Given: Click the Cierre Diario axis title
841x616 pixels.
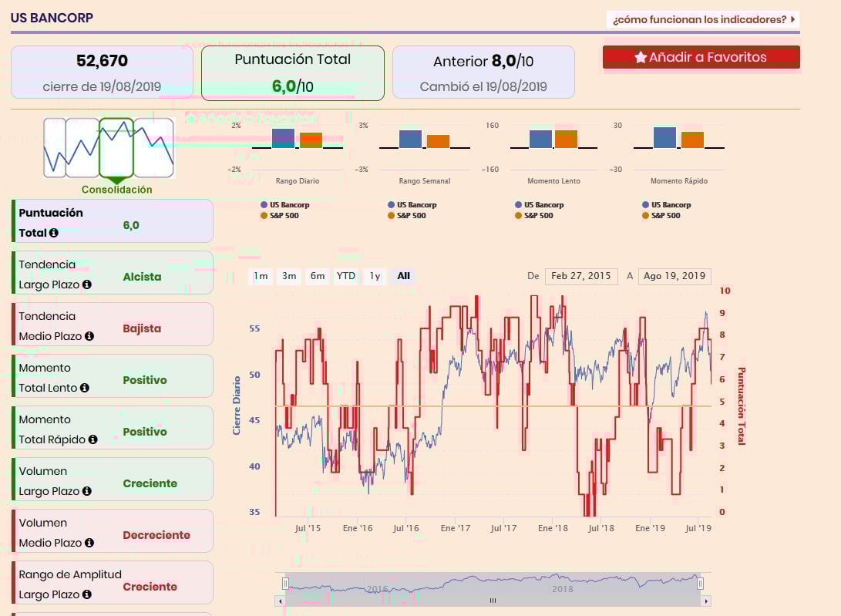Looking at the screenshot, I should click(237, 405).
